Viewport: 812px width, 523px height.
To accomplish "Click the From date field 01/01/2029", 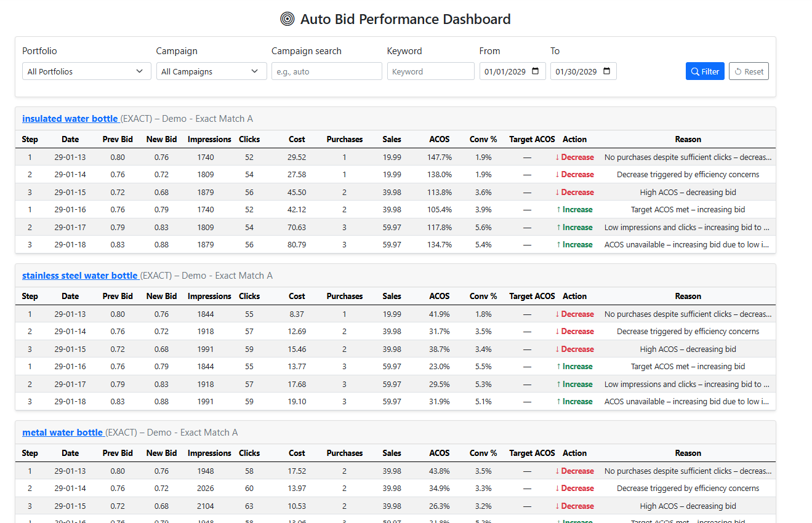I will (505, 71).
